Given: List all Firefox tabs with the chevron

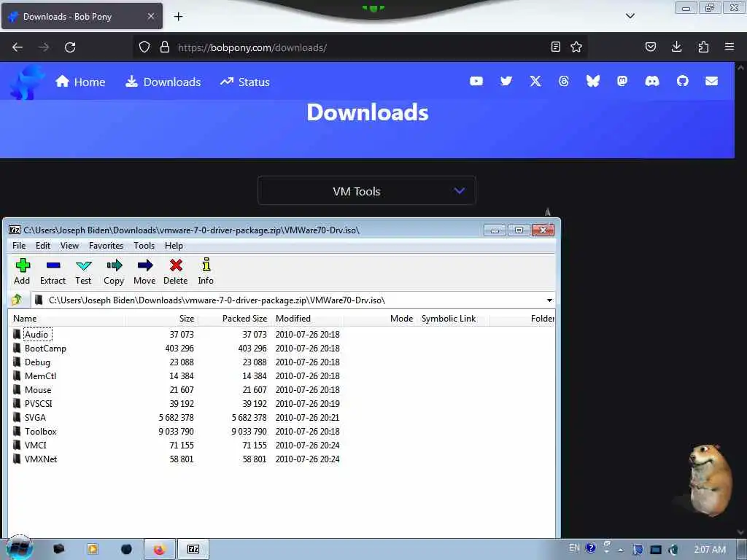Looking at the screenshot, I should click(x=630, y=16).
